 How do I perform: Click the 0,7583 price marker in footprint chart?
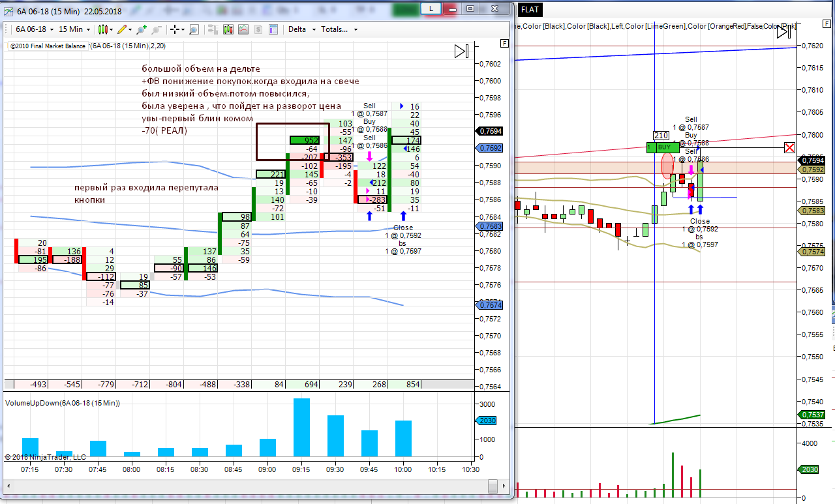pos(491,226)
